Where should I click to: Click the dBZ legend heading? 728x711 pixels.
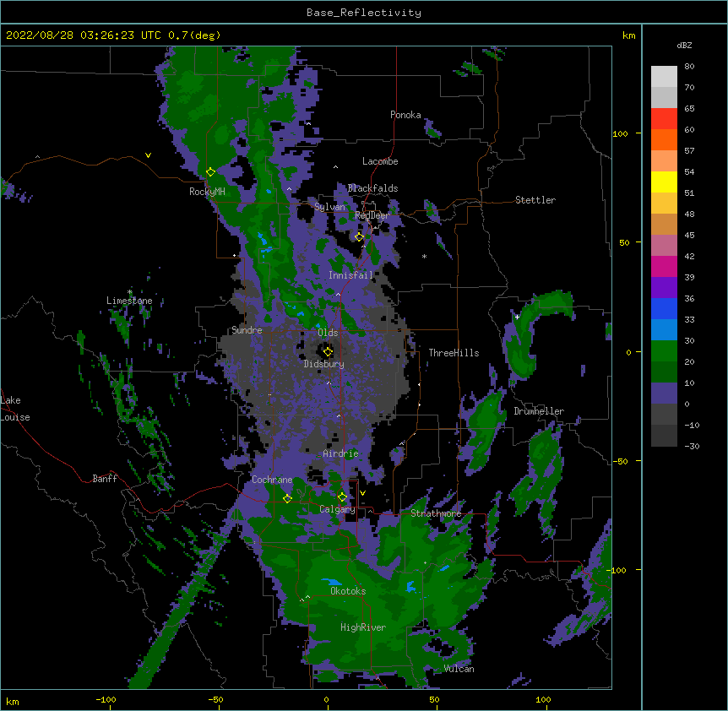click(684, 45)
